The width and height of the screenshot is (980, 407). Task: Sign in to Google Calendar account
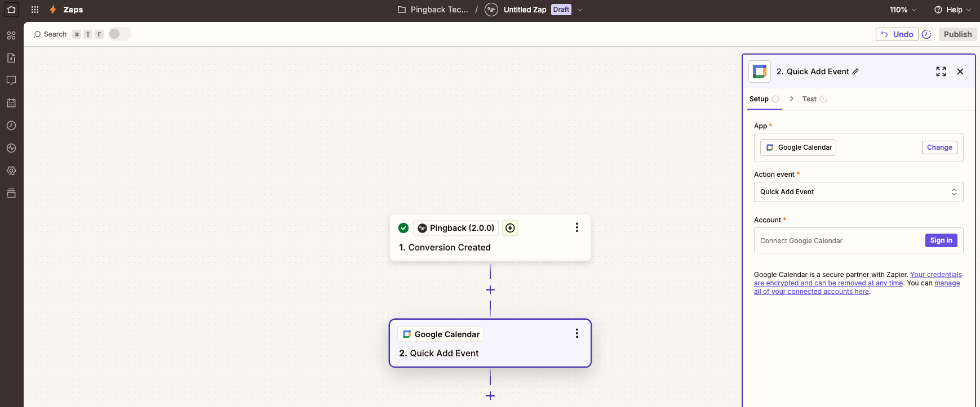(941, 240)
